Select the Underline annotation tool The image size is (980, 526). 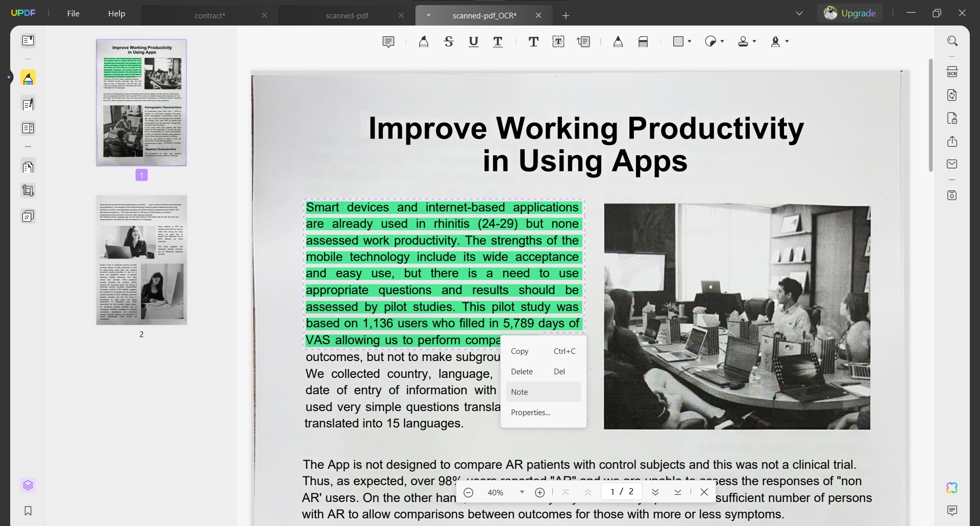coord(473,41)
